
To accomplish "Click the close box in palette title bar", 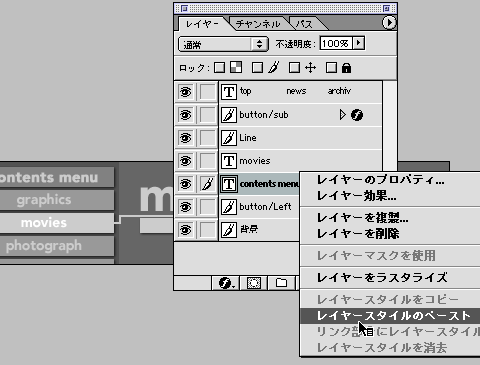I will (184, 8).
